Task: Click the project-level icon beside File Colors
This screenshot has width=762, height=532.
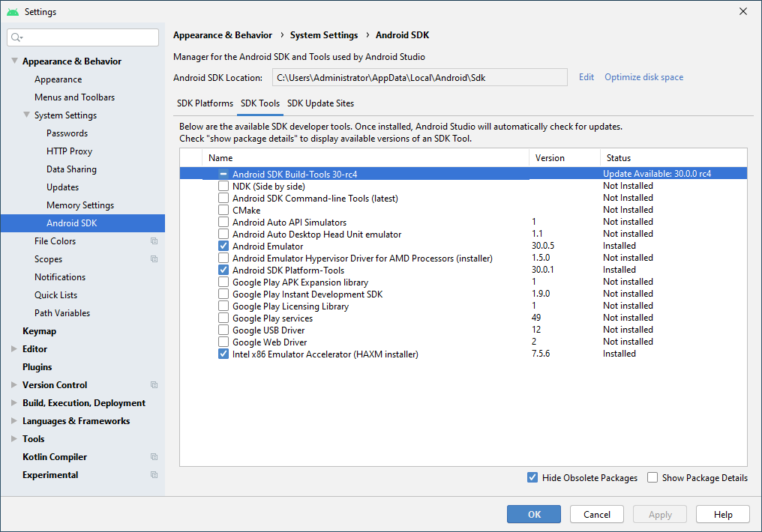Action: [x=154, y=241]
